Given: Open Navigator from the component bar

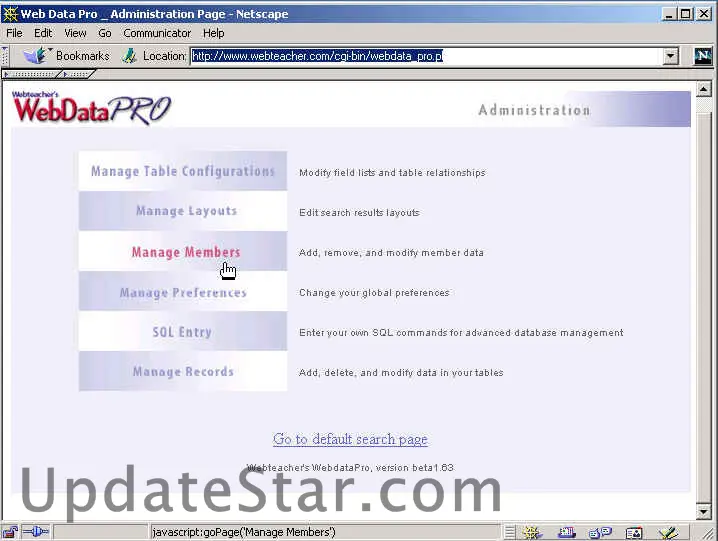Looking at the screenshot, I should [x=533, y=532].
